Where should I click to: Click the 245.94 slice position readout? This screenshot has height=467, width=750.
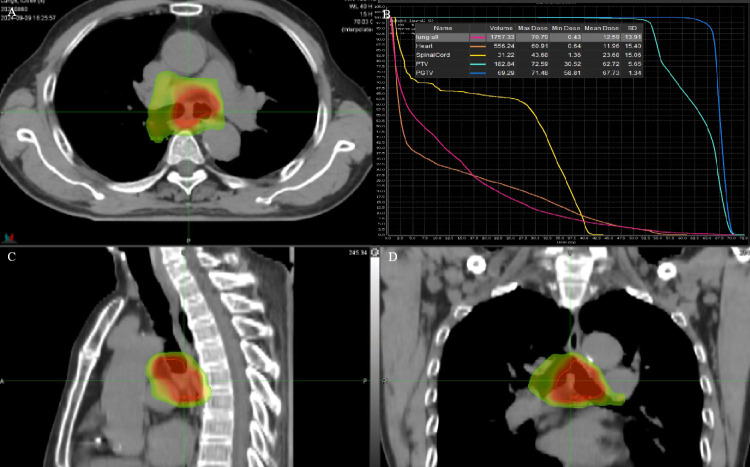(359, 253)
